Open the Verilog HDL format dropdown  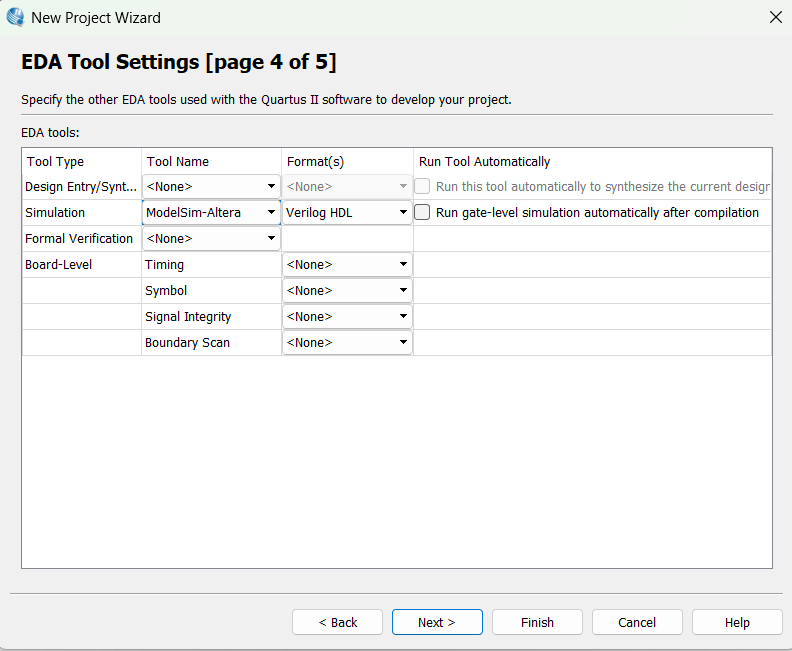click(x=347, y=213)
